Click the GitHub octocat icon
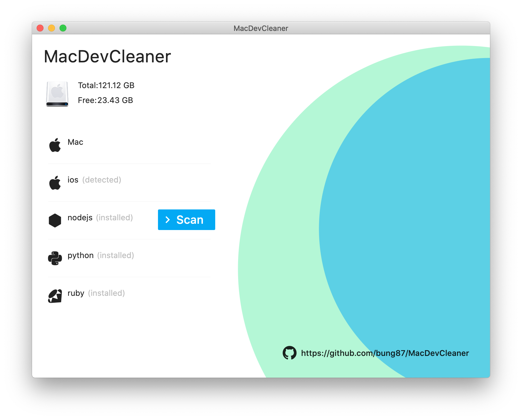522x420 pixels. tap(289, 353)
